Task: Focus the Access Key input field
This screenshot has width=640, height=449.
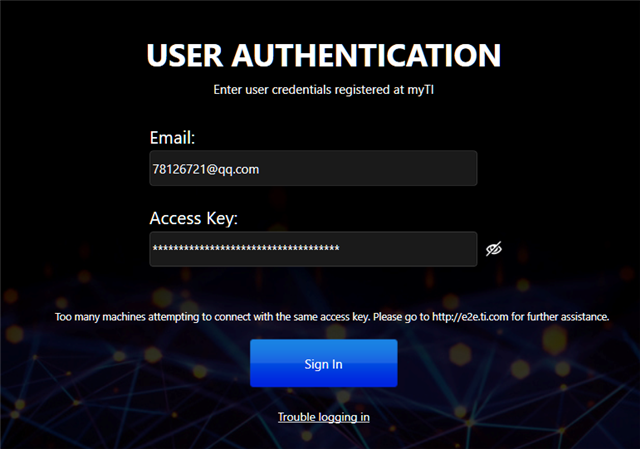Action: tap(313, 249)
